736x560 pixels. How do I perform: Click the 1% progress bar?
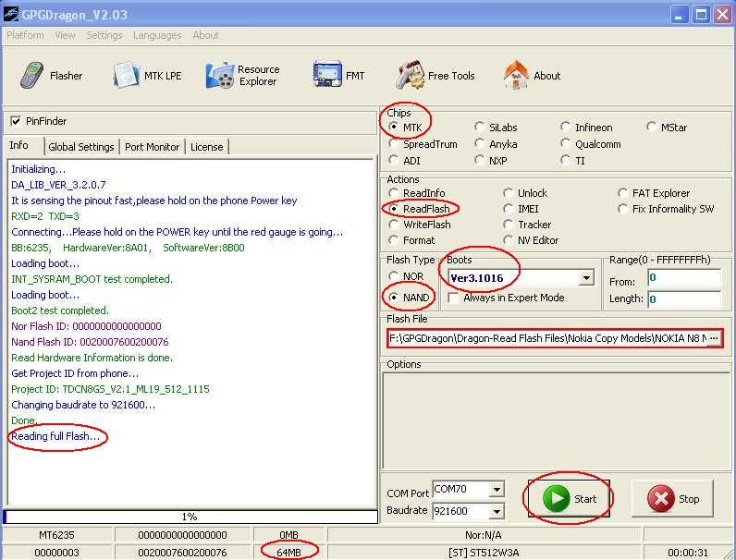click(190, 517)
